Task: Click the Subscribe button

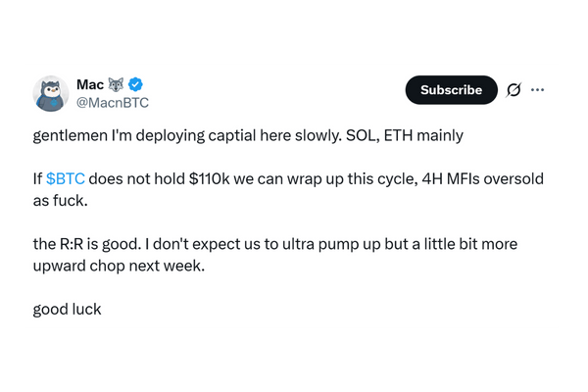Action: coord(451,90)
